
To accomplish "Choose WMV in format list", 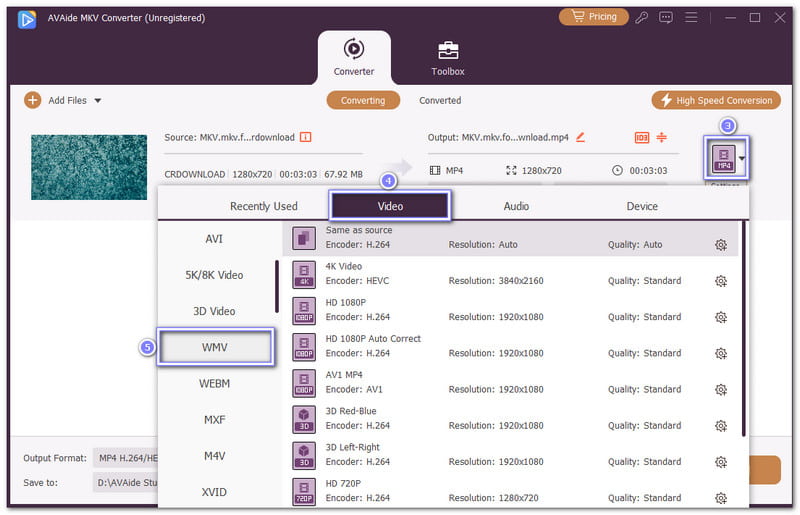I will point(215,347).
